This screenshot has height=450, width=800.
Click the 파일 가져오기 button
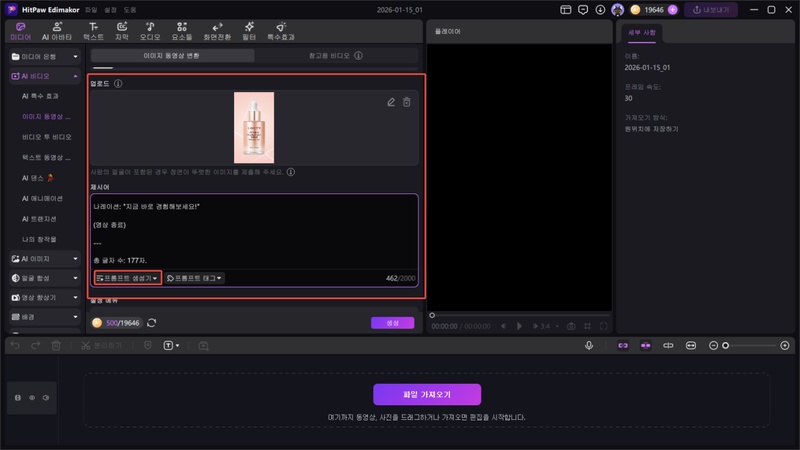427,394
